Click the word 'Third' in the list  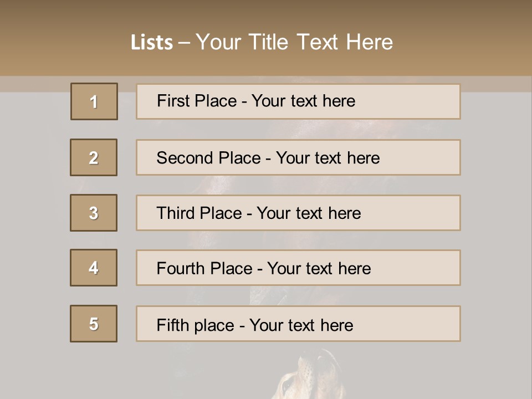tap(175, 213)
